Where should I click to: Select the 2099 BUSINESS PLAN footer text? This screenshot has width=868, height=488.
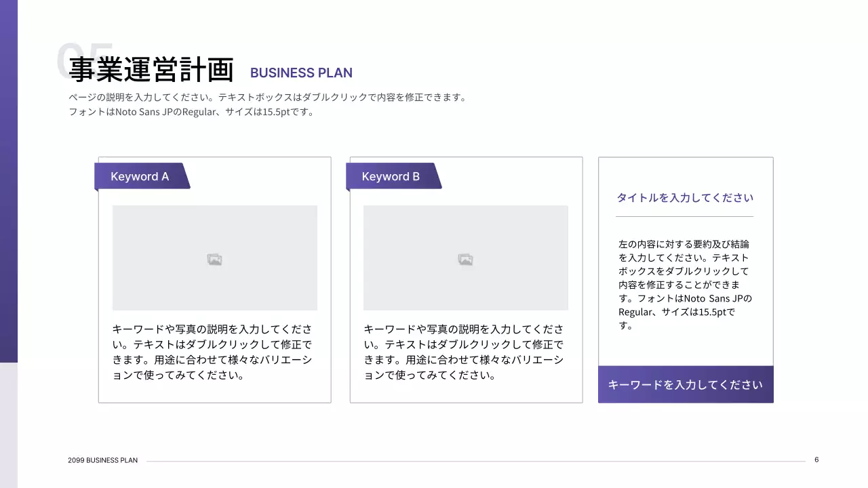(x=102, y=460)
